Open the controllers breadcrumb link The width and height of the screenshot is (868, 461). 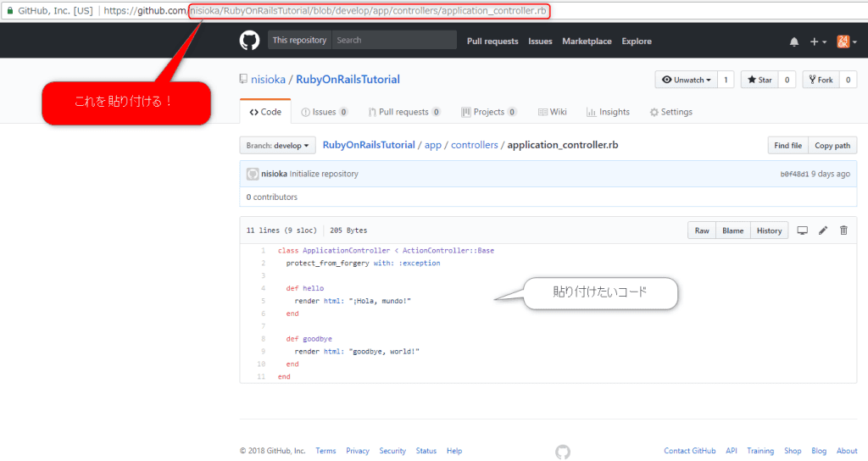coord(474,145)
